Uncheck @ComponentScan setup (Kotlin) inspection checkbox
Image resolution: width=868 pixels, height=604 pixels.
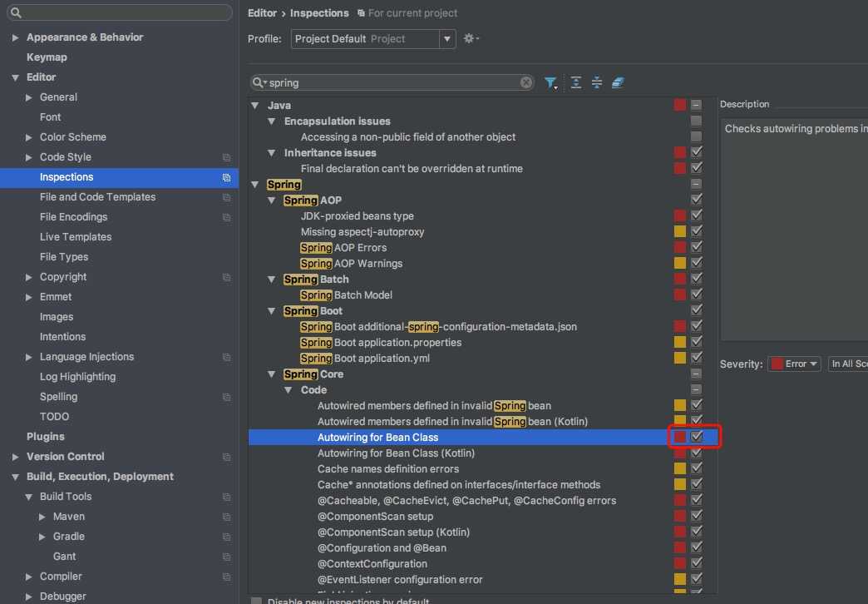point(697,532)
